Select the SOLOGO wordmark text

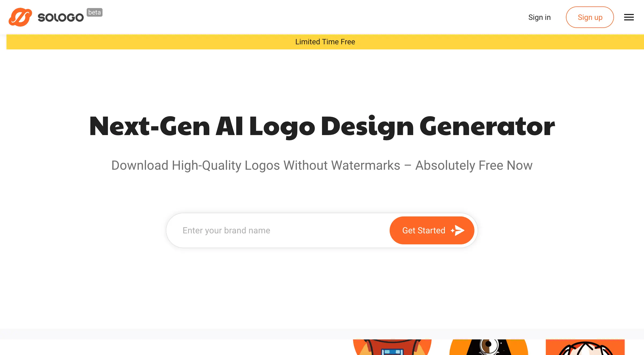pyautogui.click(x=61, y=18)
